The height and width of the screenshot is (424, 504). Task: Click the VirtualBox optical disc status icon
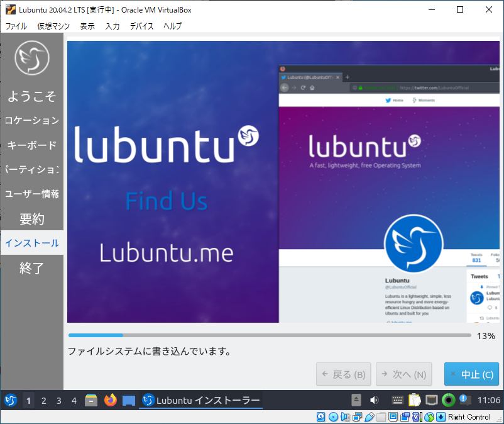333,417
